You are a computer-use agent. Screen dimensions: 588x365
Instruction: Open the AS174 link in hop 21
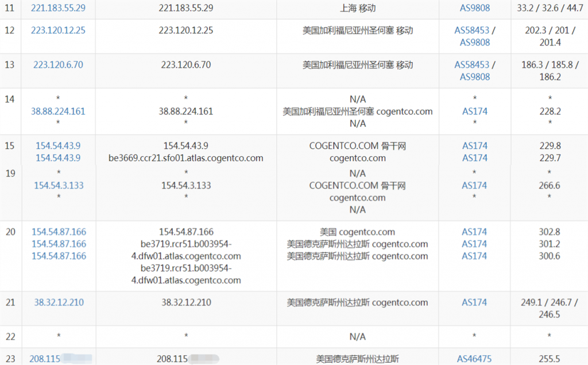[474, 303]
